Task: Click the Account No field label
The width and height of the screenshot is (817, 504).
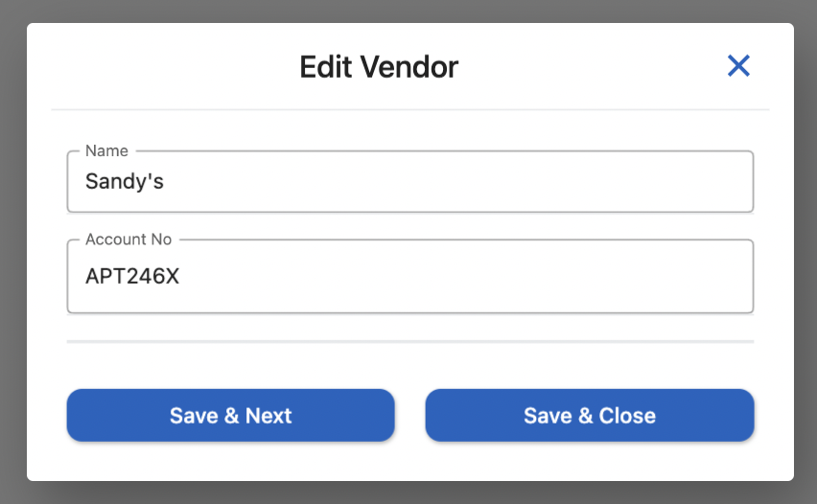Action: [x=128, y=240]
